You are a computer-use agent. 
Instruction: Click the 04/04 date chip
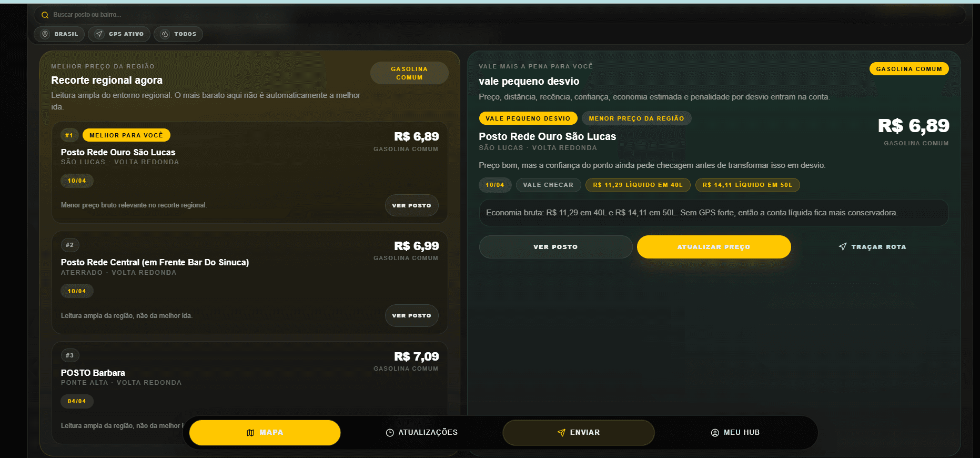click(77, 401)
